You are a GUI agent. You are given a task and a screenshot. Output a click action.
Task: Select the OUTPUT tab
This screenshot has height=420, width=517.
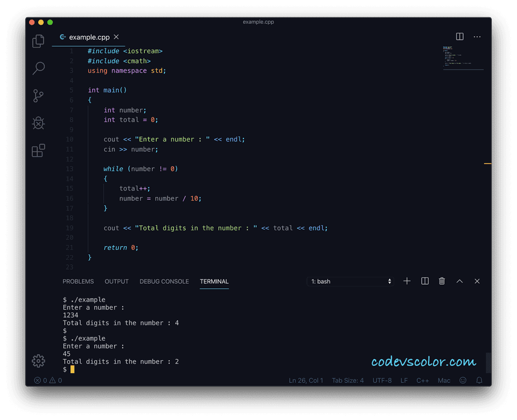pos(116,281)
